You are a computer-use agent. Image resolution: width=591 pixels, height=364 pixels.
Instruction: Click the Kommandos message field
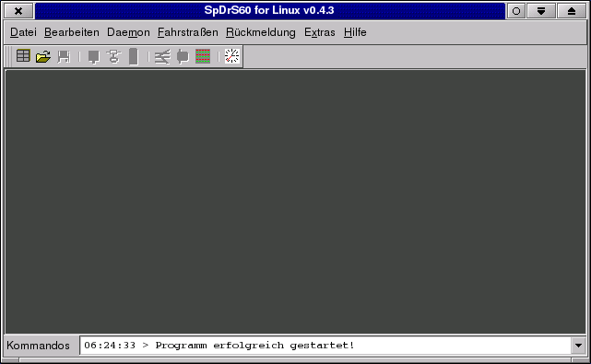pyautogui.click(x=325, y=346)
